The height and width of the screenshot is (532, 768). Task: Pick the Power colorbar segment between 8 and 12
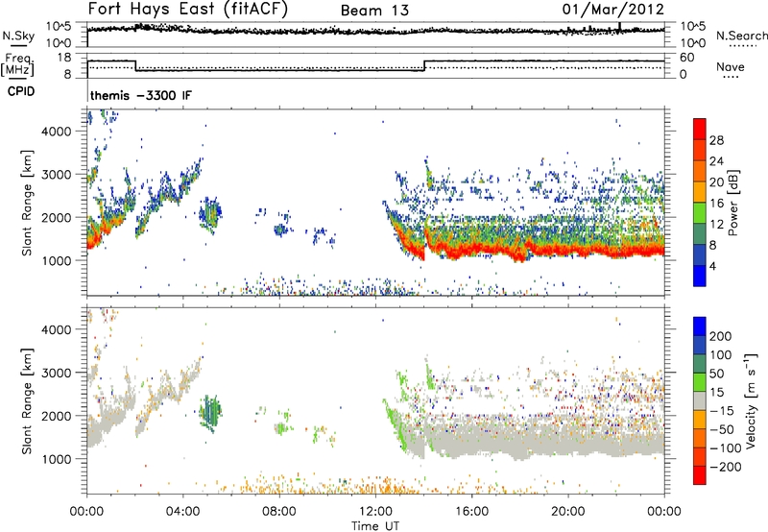700,233
